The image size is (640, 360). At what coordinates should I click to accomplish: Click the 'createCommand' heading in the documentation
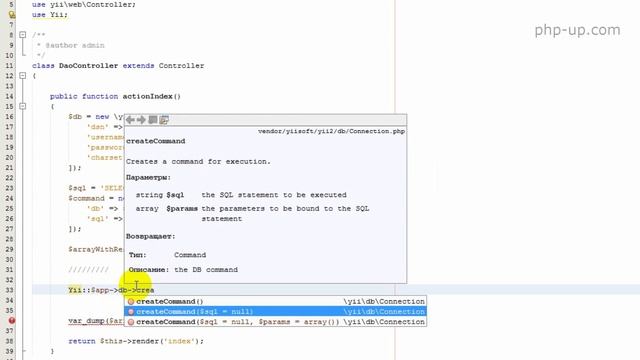click(156, 141)
